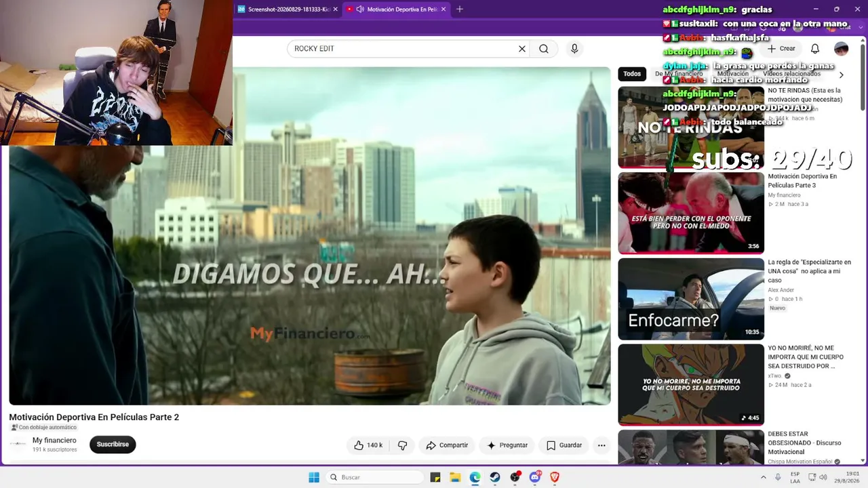Dislike the video with thumbs-down button
868x488 pixels.
pos(402,445)
